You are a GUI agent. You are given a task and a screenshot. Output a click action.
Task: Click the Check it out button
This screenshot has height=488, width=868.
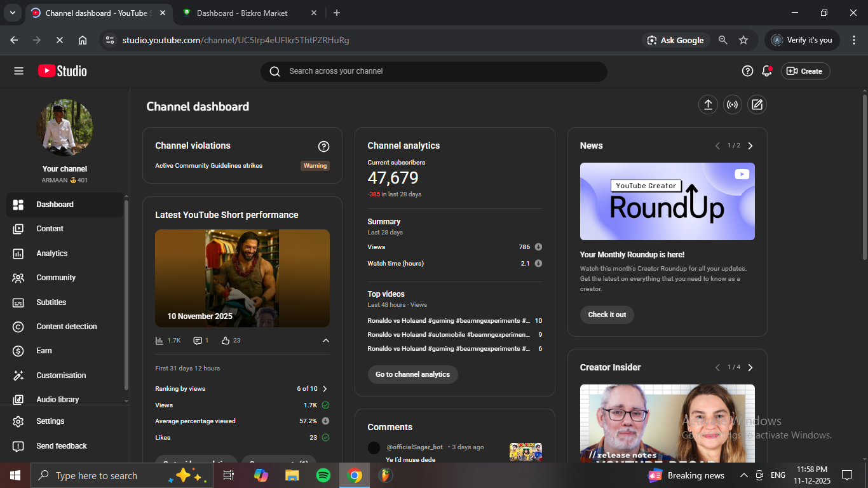tap(606, 315)
